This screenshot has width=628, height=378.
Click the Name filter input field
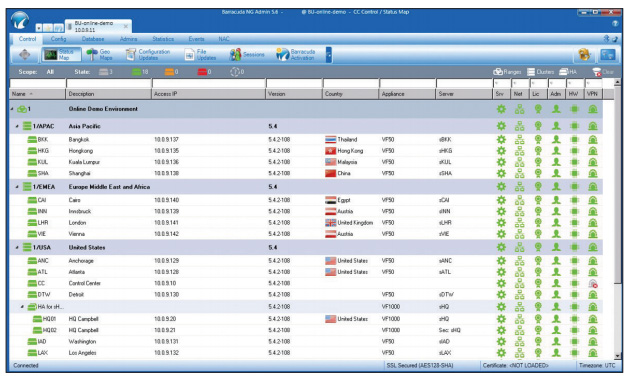pos(38,83)
